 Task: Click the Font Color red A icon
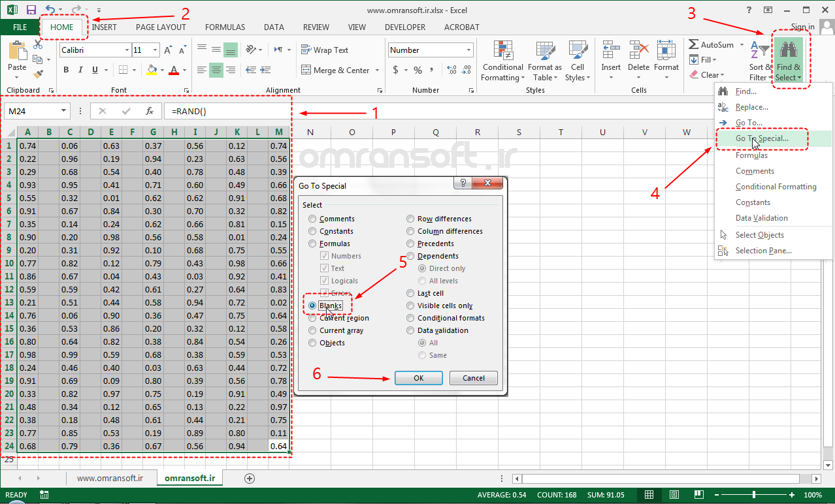(174, 71)
